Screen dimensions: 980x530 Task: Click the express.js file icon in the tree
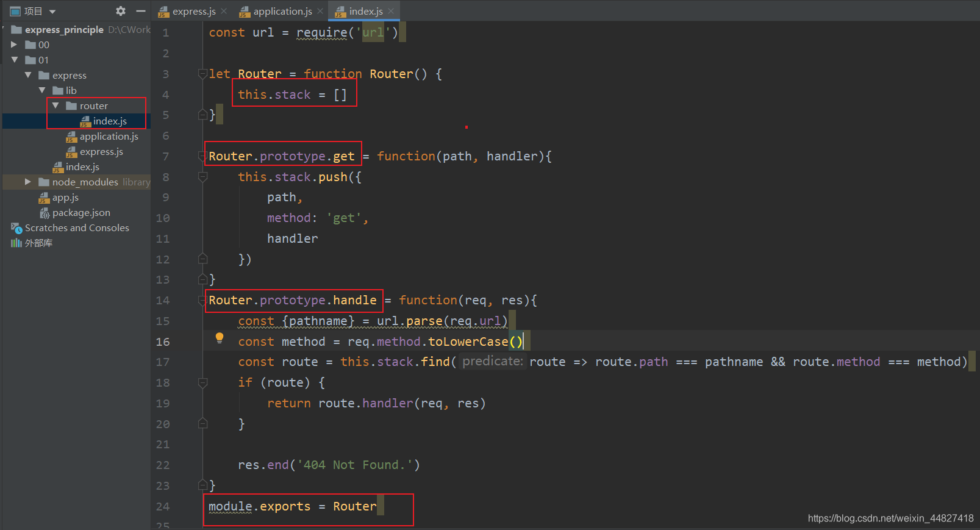coord(71,152)
